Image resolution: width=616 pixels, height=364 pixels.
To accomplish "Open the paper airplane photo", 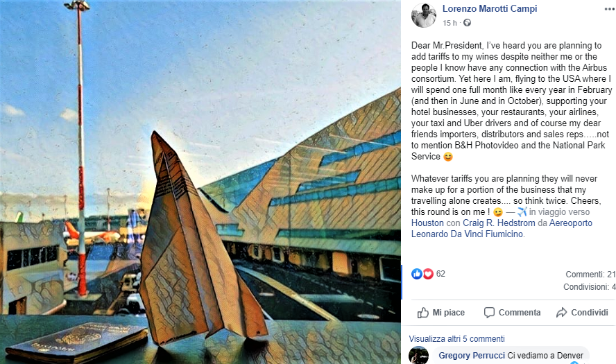I will pyautogui.click(x=200, y=182).
